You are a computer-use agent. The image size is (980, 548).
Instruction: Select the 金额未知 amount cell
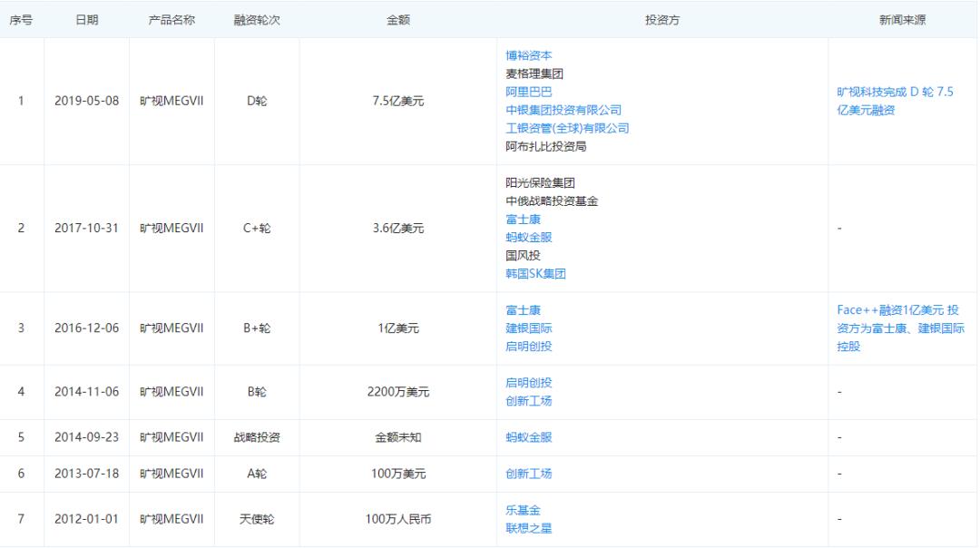(x=397, y=437)
